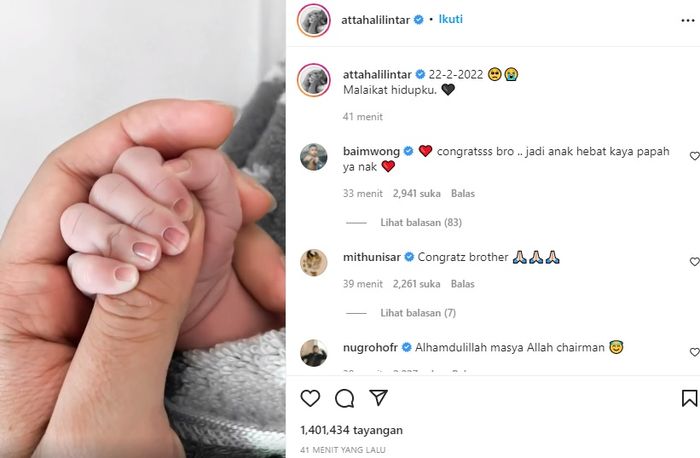Expand Lihat balasan (7) replies
700x458 pixels.
tap(418, 313)
